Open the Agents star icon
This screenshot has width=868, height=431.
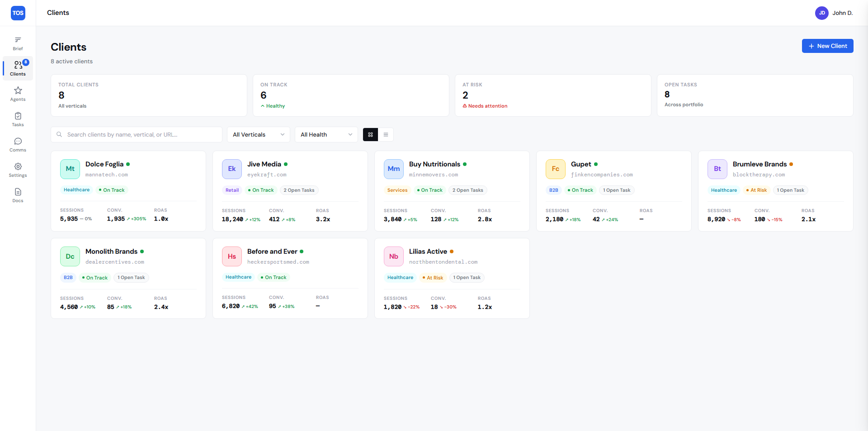[x=18, y=90]
